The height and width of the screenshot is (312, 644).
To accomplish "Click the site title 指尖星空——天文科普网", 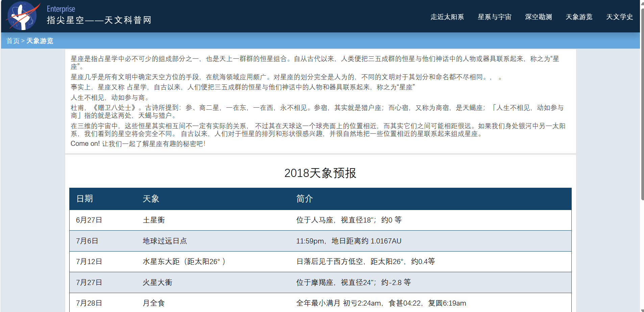I will (99, 20).
